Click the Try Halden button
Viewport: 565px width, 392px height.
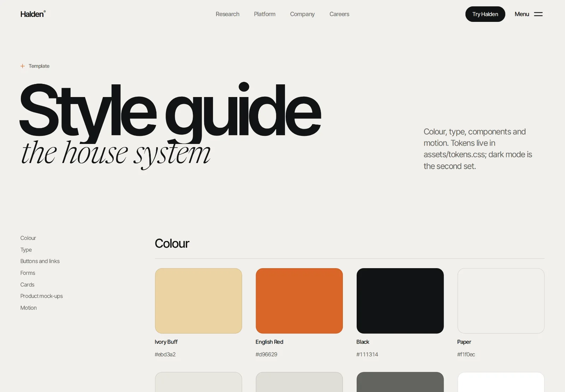pyautogui.click(x=485, y=14)
